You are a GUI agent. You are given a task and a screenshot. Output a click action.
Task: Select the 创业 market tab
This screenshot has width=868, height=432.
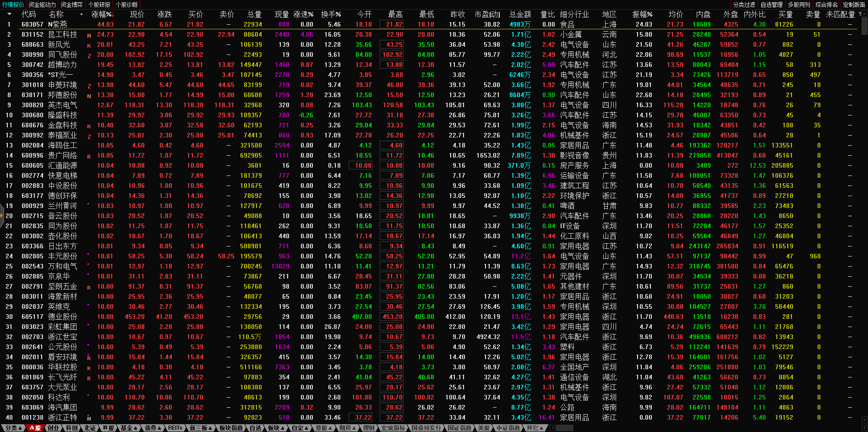pos(53,428)
